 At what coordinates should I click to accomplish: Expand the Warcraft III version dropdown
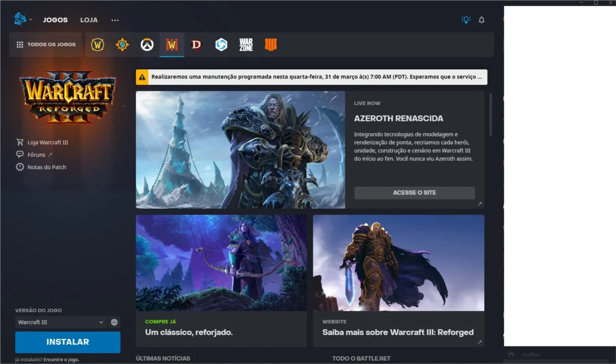61,322
